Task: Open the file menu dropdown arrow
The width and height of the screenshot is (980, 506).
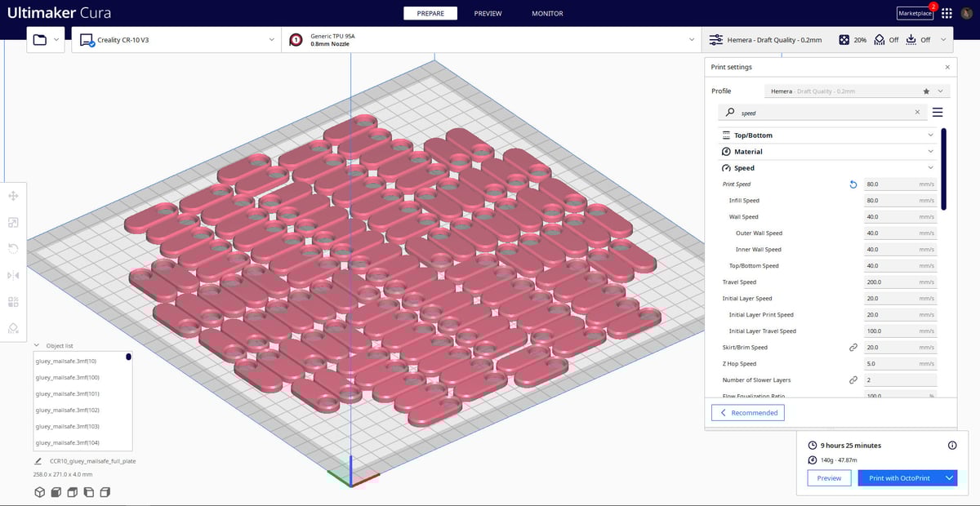Action: pos(57,40)
